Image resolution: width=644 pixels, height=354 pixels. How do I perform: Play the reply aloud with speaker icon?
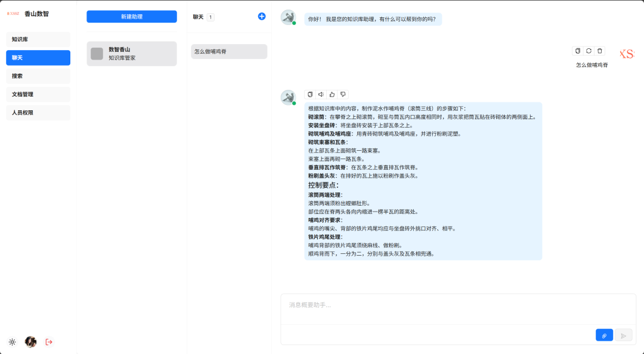click(x=321, y=94)
